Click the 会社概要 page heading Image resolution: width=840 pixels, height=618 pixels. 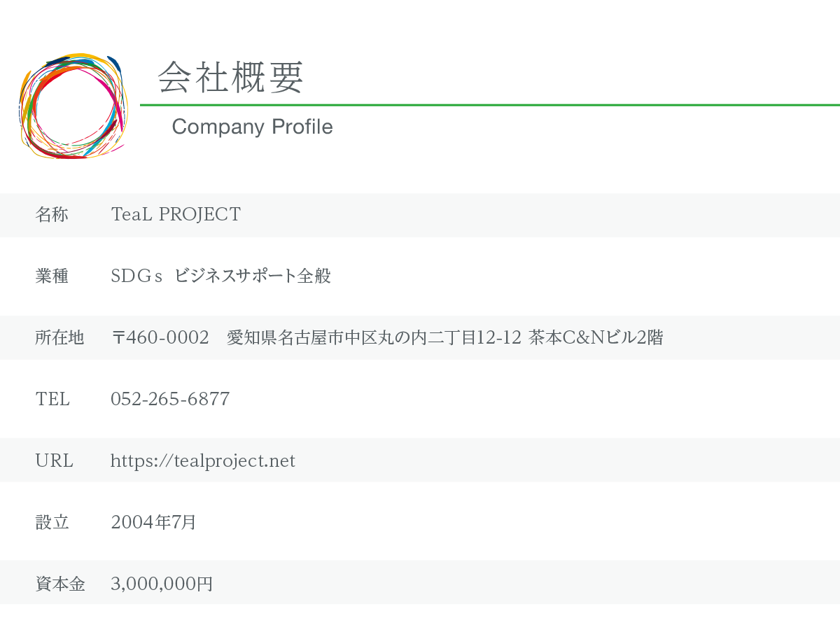pos(231,77)
